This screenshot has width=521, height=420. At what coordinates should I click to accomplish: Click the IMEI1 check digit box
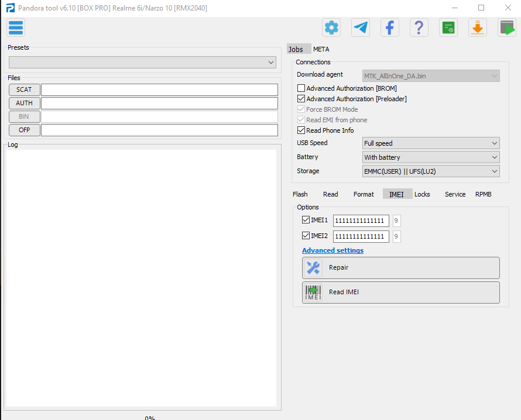click(396, 221)
